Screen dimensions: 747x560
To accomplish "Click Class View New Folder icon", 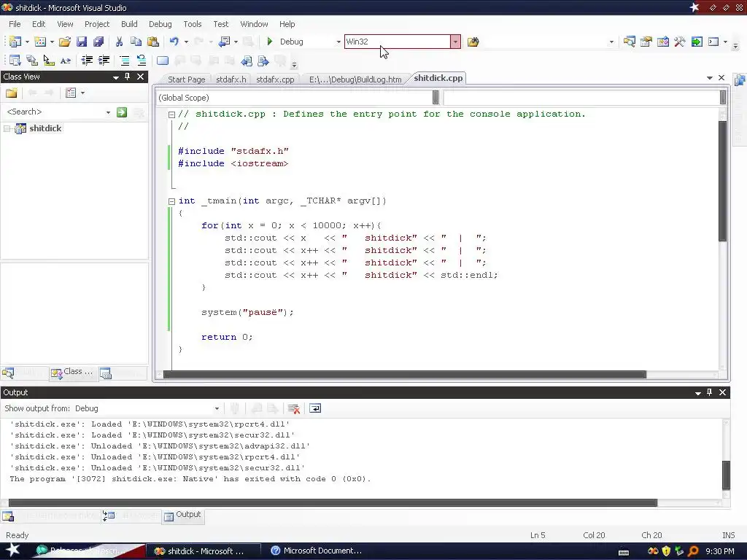I will 12,93.
